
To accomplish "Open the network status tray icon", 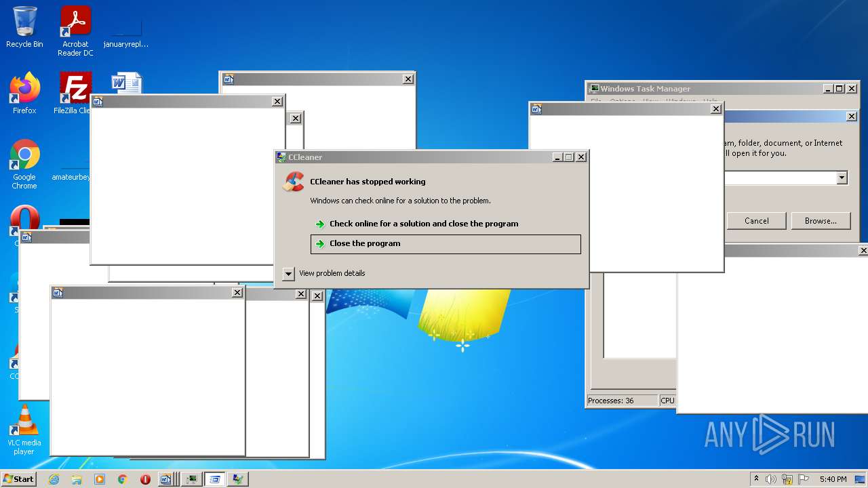I will (787, 479).
